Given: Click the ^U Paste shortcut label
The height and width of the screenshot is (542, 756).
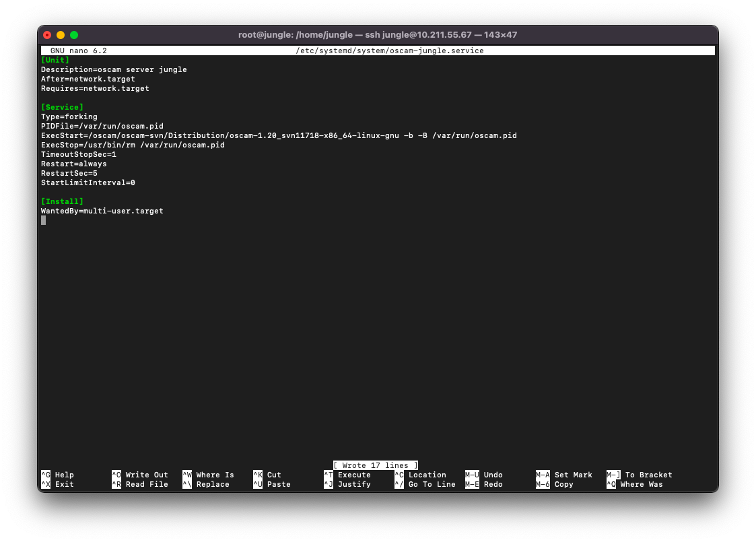Looking at the screenshot, I should (272, 484).
